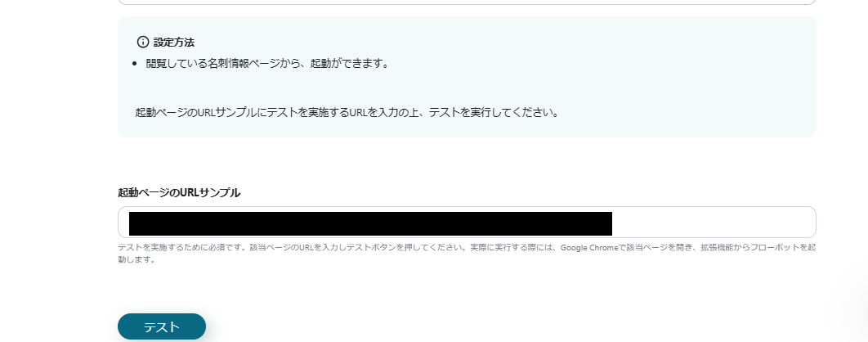Image resolution: width=868 pixels, height=342 pixels.
Task: Click the テスト button
Action: tap(162, 326)
